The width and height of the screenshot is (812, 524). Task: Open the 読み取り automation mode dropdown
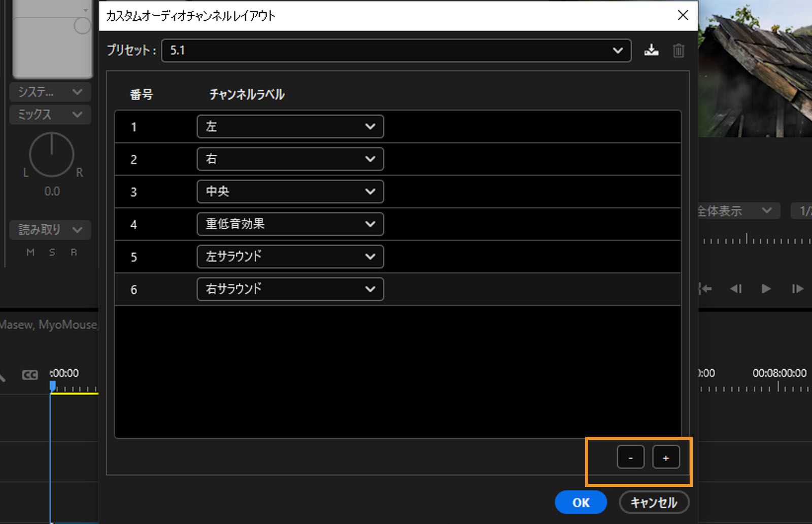point(50,230)
